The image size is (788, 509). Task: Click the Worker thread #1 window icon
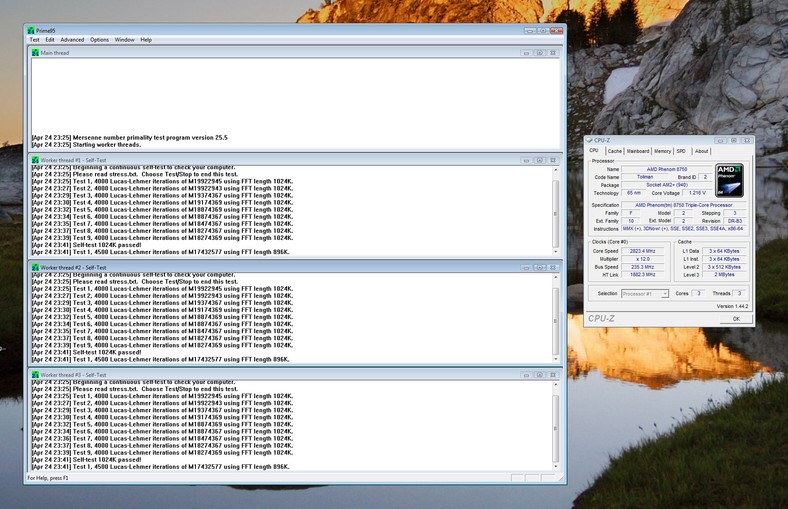point(36,160)
